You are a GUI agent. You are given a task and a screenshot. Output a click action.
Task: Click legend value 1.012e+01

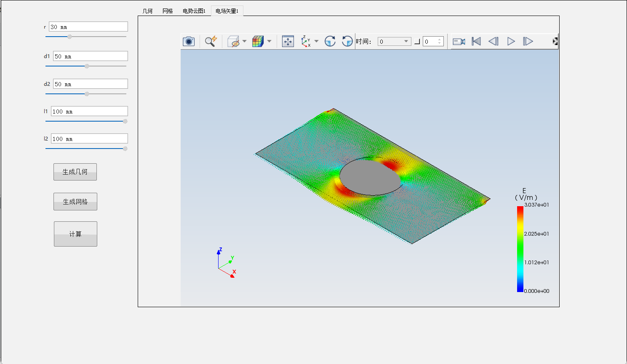(x=536, y=262)
